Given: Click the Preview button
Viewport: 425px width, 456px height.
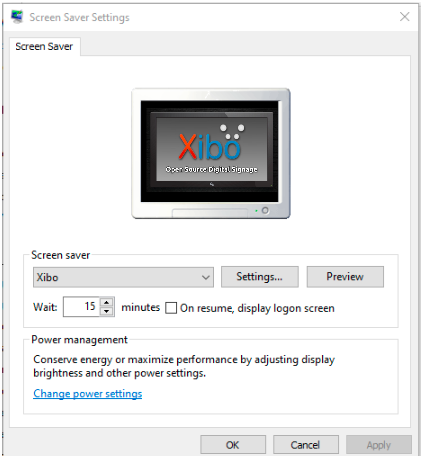Looking at the screenshot, I should click(x=345, y=277).
